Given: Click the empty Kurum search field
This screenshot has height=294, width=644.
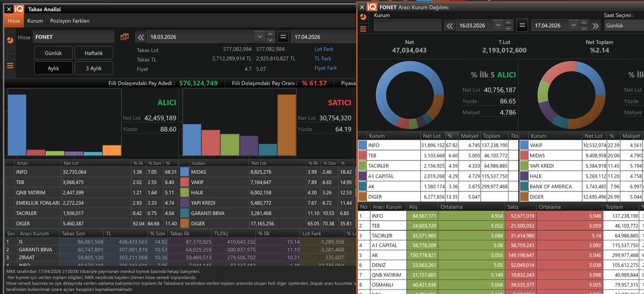Looking at the screenshot, I should [x=407, y=25].
